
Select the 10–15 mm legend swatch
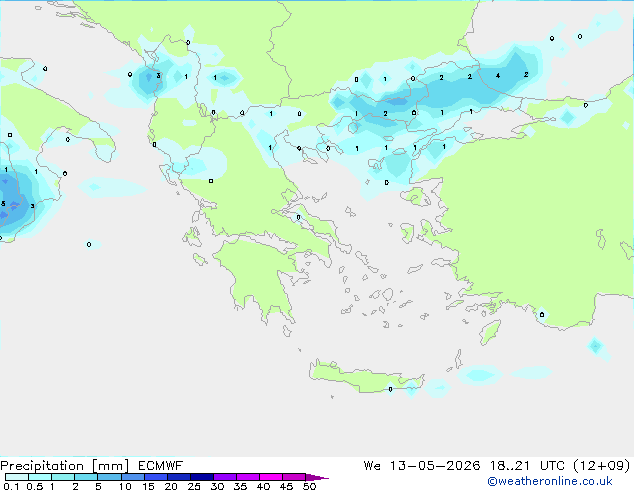coord(133,477)
